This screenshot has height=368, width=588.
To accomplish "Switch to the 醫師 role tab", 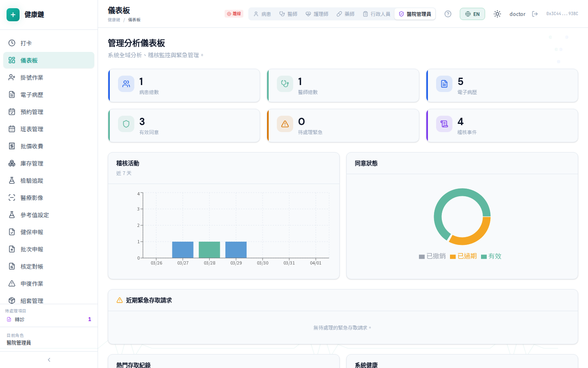I will click(x=288, y=14).
